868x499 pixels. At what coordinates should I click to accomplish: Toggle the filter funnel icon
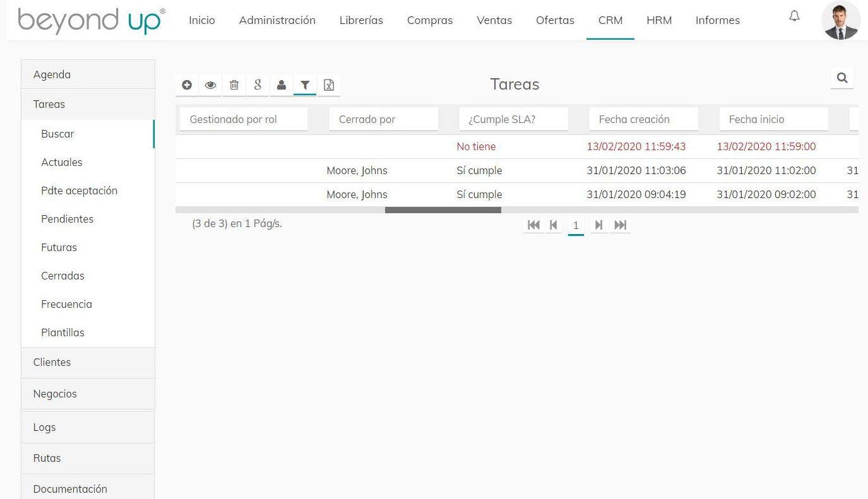(x=305, y=85)
